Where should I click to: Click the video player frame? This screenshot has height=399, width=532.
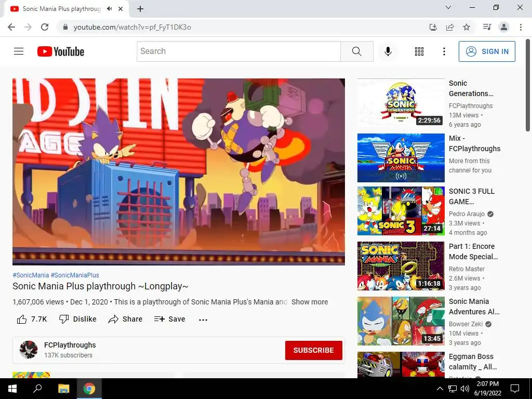point(179,171)
